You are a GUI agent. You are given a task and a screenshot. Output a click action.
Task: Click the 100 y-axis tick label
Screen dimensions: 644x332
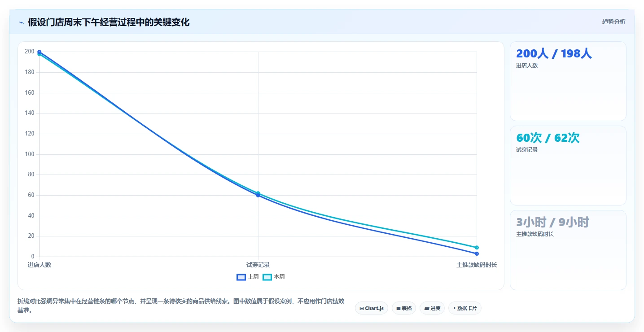(30, 154)
